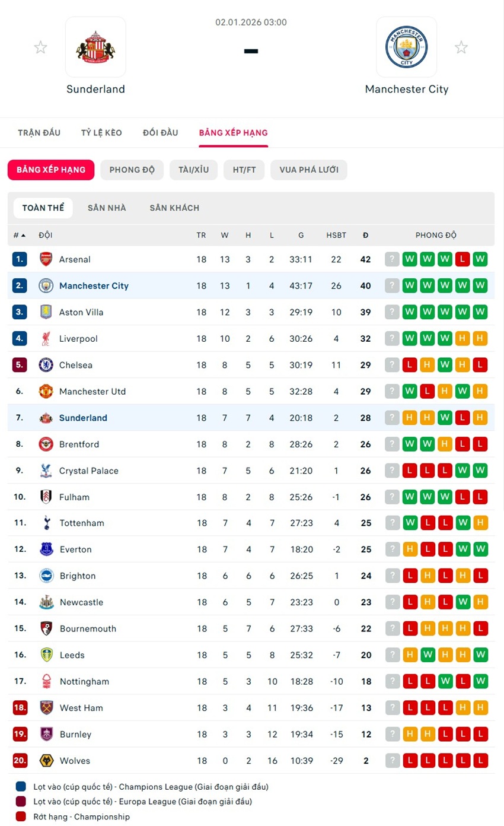Open the TỶ LỆ KÈO tab

(x=101, y=133)
